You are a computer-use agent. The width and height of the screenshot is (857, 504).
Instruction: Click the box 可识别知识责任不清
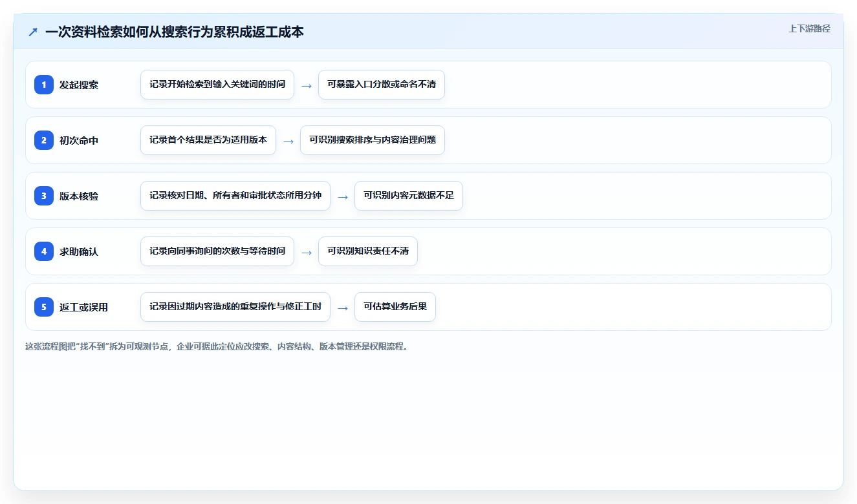tap(368, 251)
